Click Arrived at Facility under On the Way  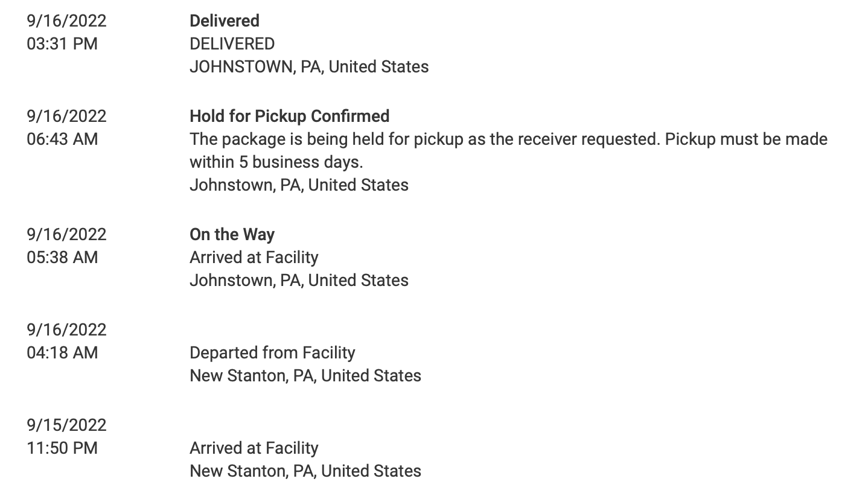(254, 257)
